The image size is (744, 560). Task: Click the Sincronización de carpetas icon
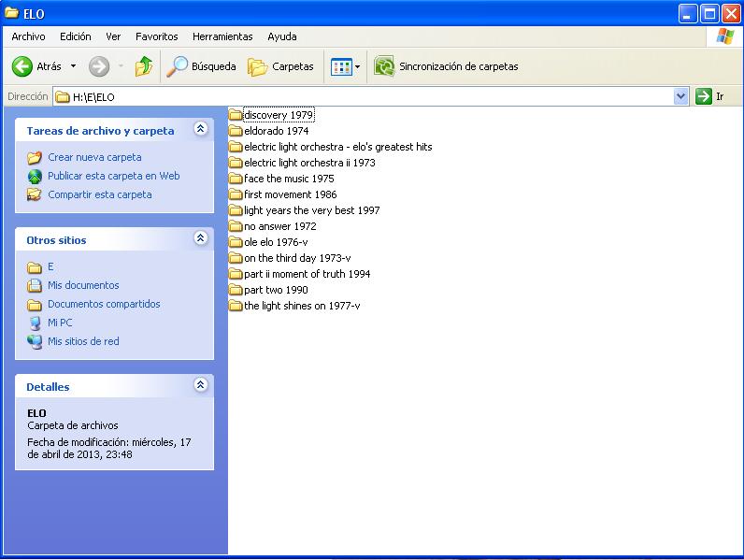[x=384, y=66]
